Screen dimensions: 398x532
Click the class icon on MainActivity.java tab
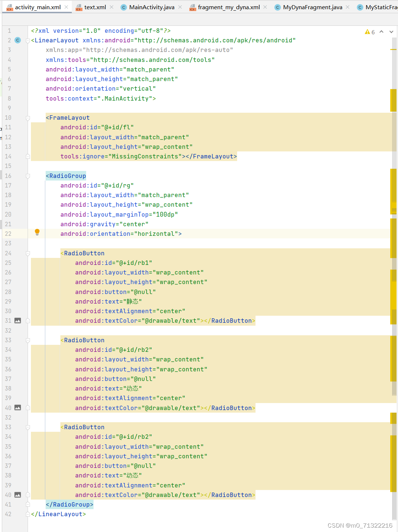pyautogui.click(x=123, y=7)
